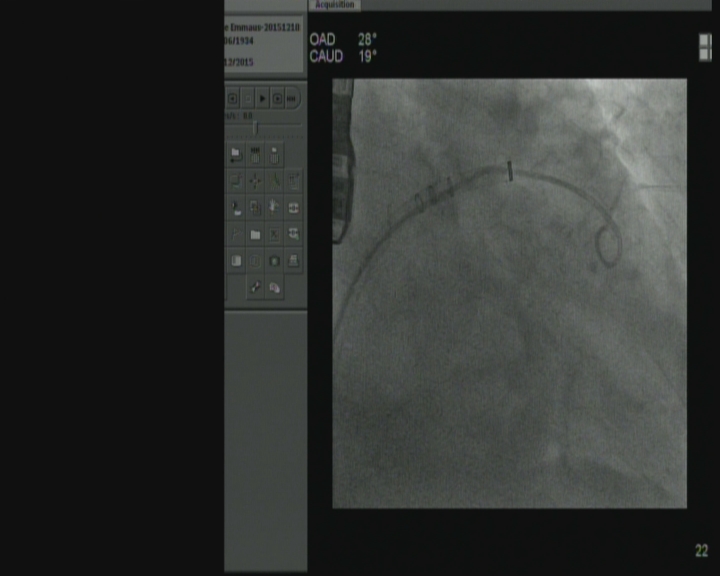Viewport: 720px width, 576px height.
Task: Click the pigtail catheter loop in image
Action: click(609, 245)
